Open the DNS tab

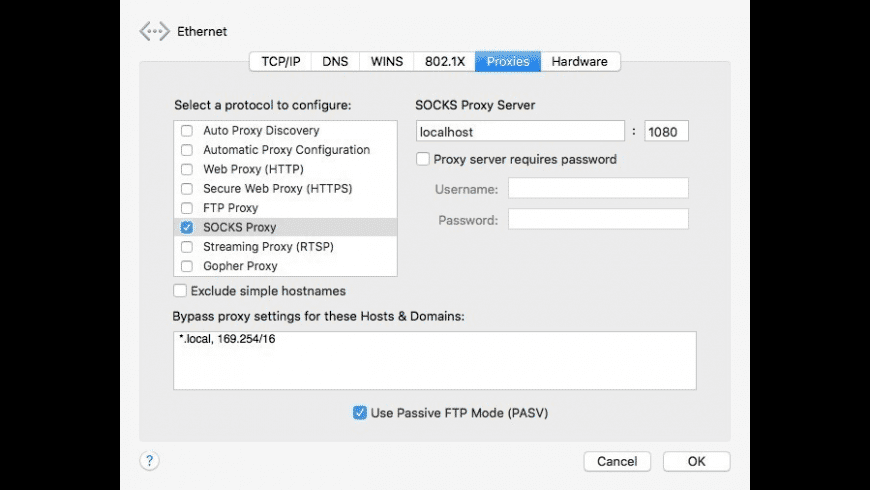point(336,62)
